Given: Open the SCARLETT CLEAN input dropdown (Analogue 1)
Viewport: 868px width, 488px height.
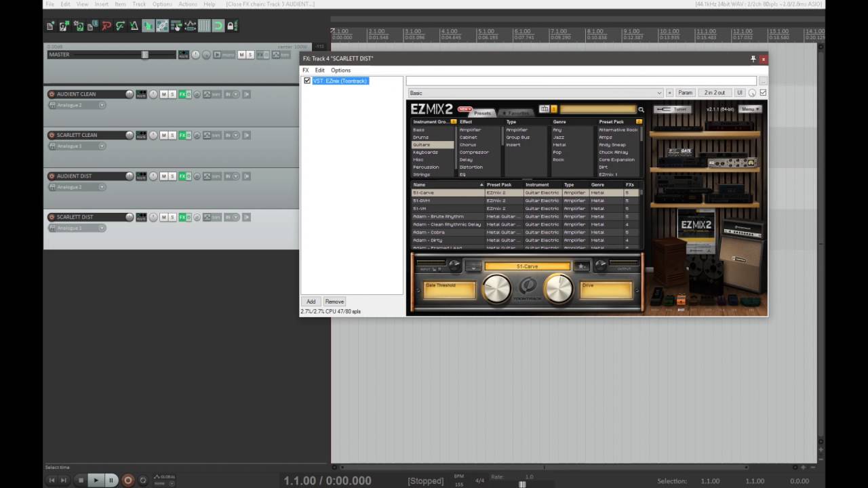Looking at the screenshot, I should pyautogui.click(x=77, y=146).
